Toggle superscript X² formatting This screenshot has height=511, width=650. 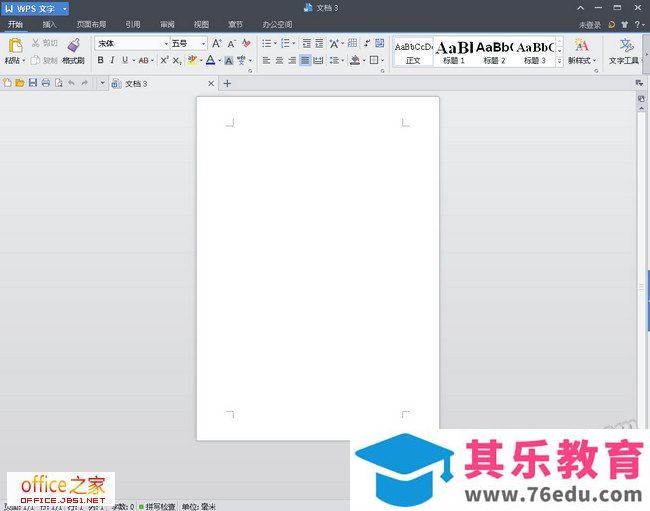[164, 61]
